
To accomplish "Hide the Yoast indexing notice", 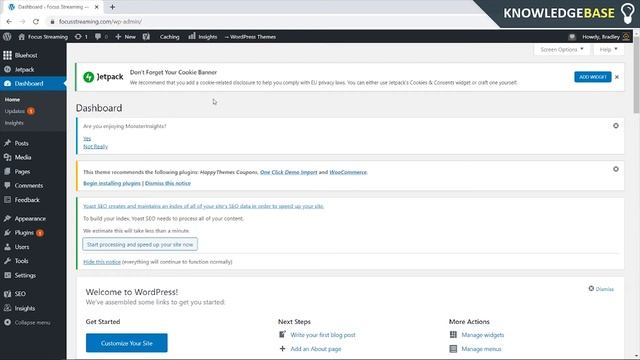I will point(102,262).
